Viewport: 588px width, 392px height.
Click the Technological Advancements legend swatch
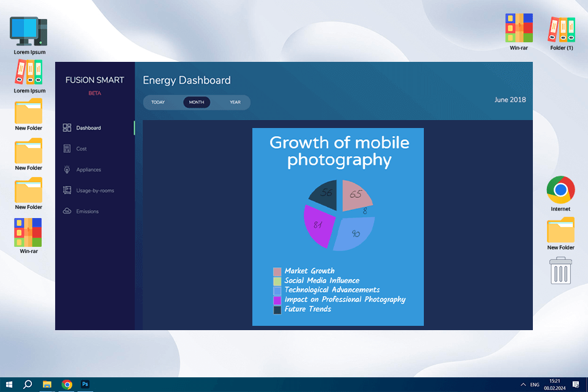click(277, 291)
